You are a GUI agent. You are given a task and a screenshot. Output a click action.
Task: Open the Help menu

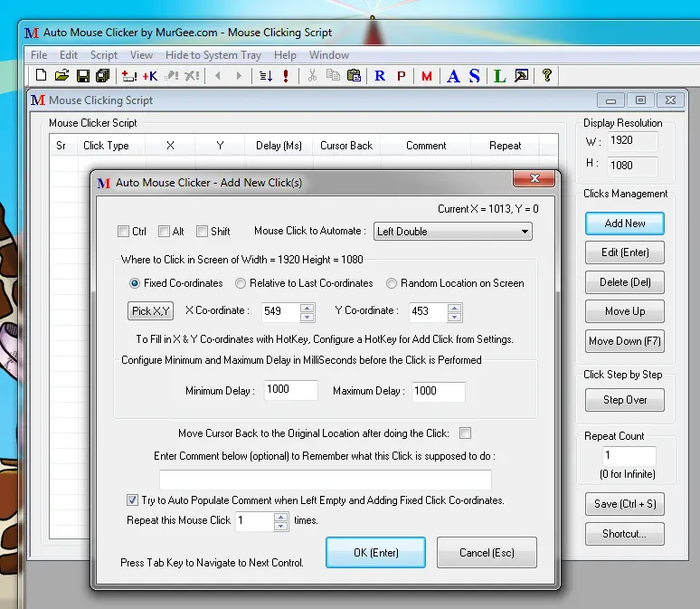[285, 55]
